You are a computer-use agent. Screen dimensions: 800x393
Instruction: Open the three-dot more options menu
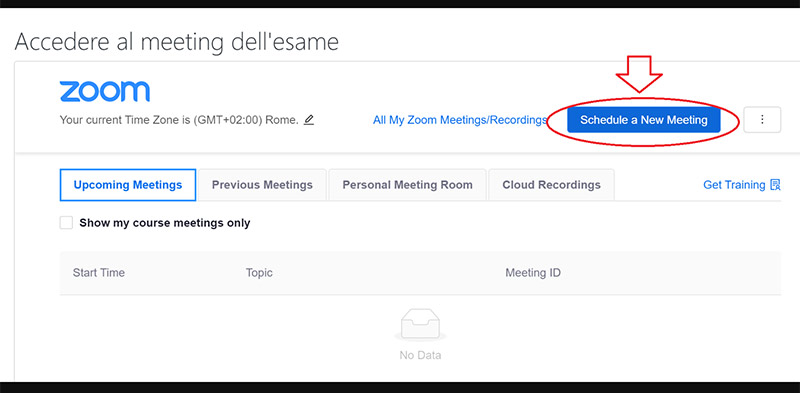pos(762,119)
